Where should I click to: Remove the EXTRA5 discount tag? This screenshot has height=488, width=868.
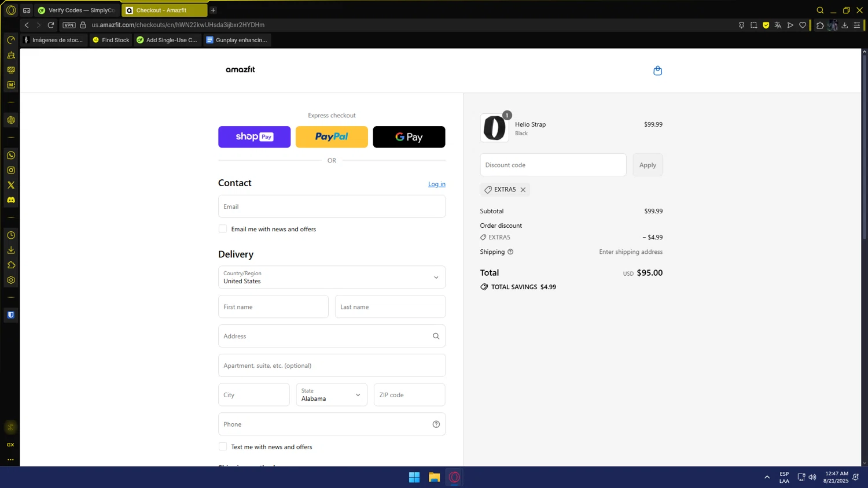[x=523, y=190]
